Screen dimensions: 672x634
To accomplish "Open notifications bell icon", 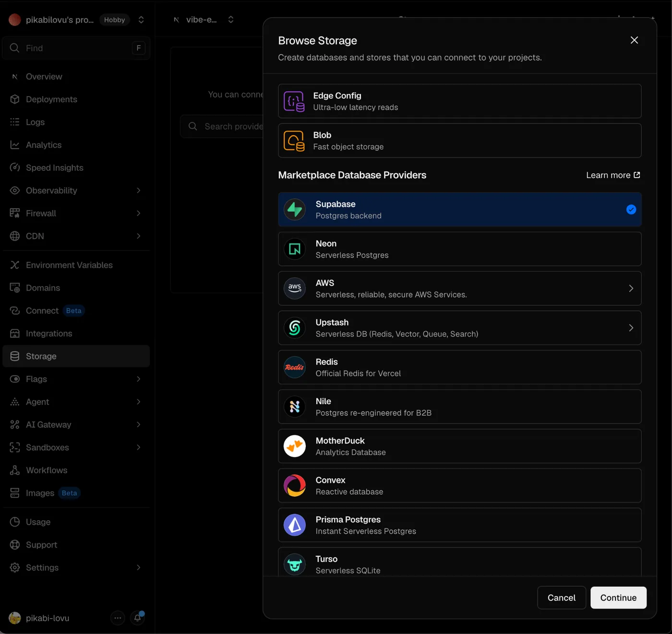I will click(138, 618).
